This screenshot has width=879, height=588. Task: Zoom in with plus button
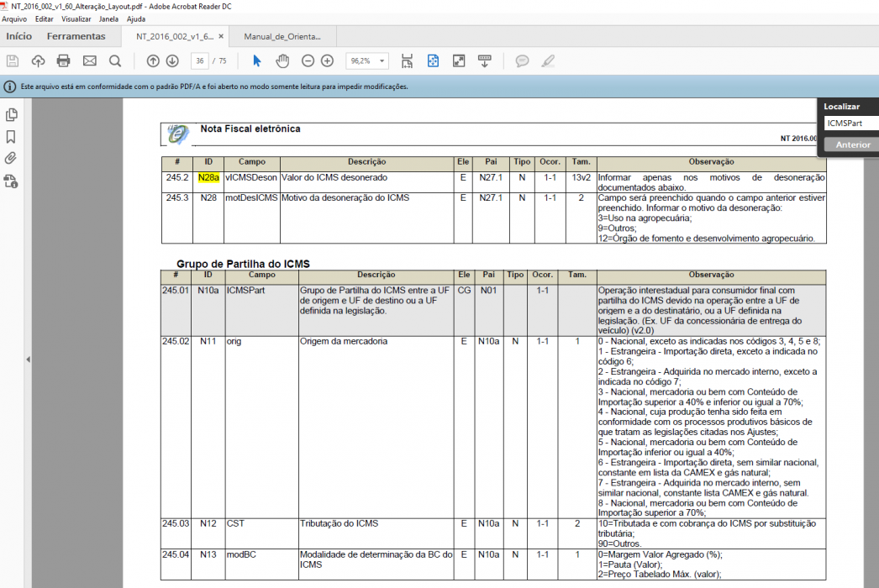pyautogui.click(x=328, y=61)
